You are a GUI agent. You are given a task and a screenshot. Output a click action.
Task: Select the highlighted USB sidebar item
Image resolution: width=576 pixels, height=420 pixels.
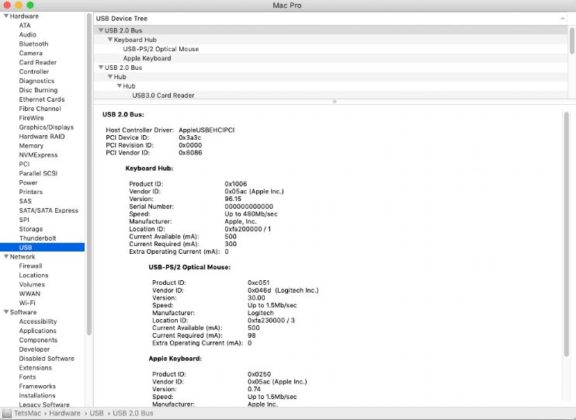click(42, 247)
